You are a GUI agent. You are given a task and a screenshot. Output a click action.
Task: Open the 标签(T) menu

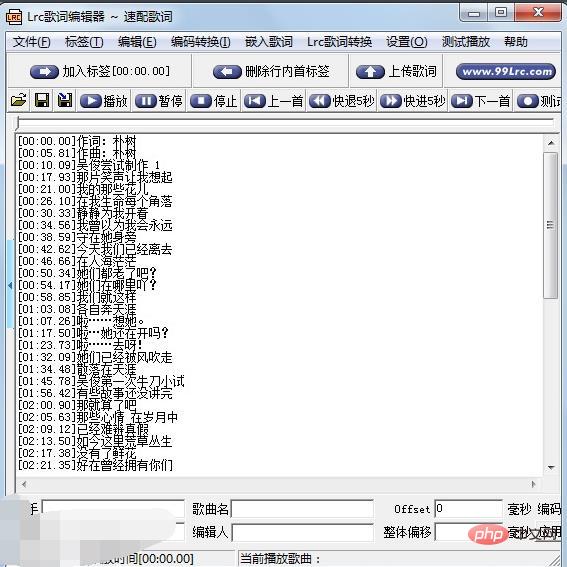[x=84, y=42]
